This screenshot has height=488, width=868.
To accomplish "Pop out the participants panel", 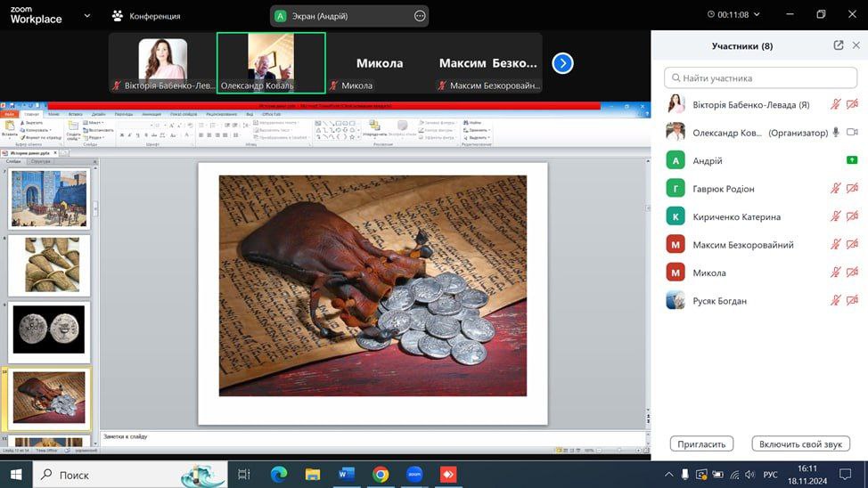I will (838, 45).
